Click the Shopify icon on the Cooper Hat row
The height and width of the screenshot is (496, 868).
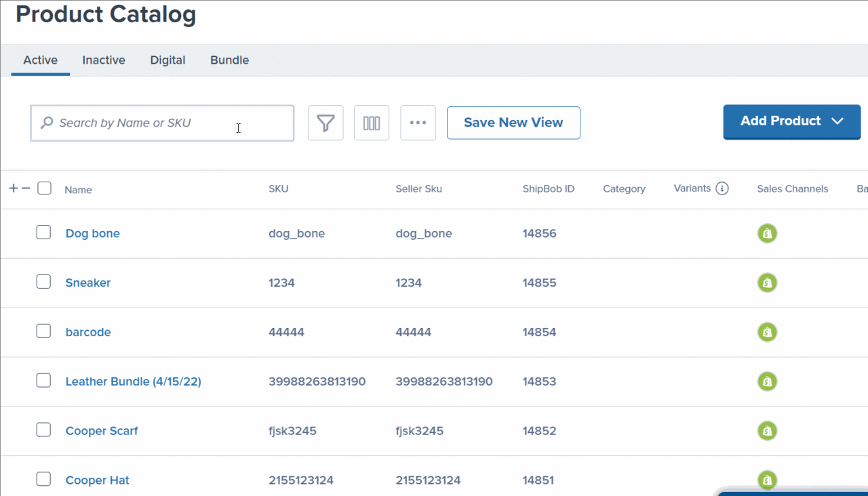[767, 480]
